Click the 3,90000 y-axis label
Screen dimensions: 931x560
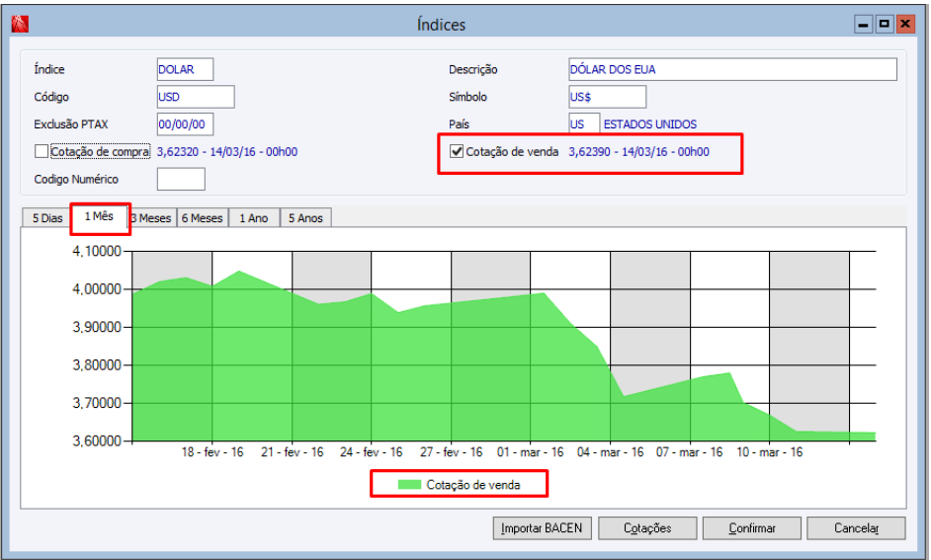[x=97, y=328]
